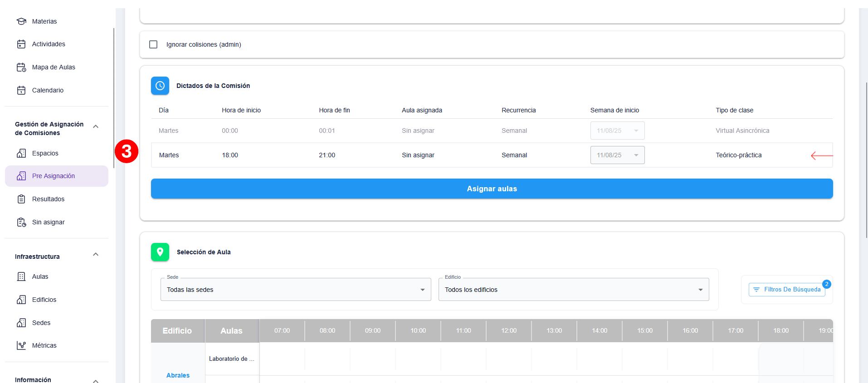Click the Teórico-práctica class type cell
Viewport: 868px width, 383px height.
(738, 155)
